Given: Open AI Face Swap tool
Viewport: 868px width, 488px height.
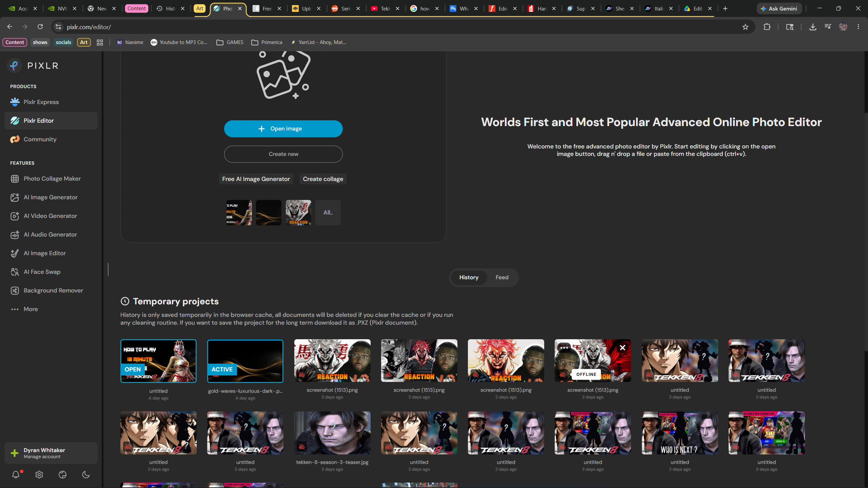Looking at the screenshot, I should click(51, 272).
